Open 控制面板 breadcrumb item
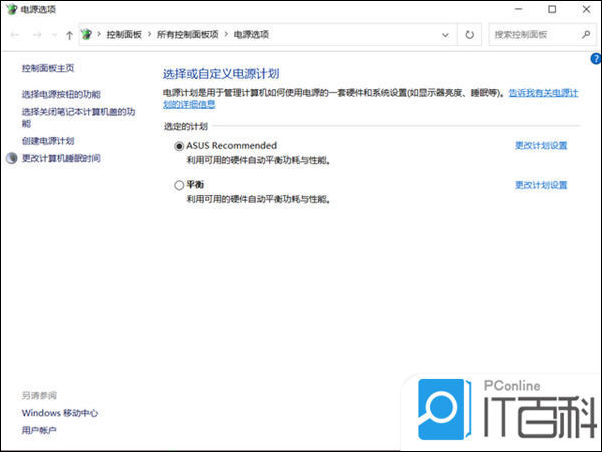Screen dimensions: 602x452 [124, 35]
